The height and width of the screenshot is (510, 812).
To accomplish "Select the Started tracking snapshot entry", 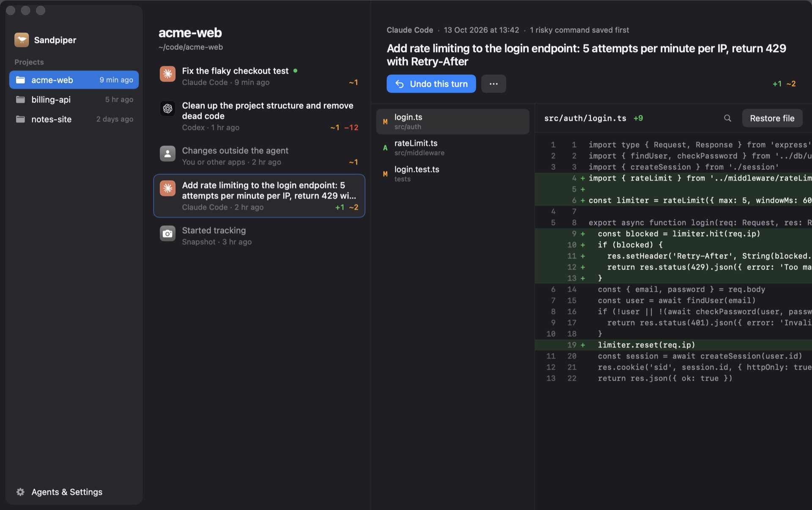I will (x=259, y=236).
